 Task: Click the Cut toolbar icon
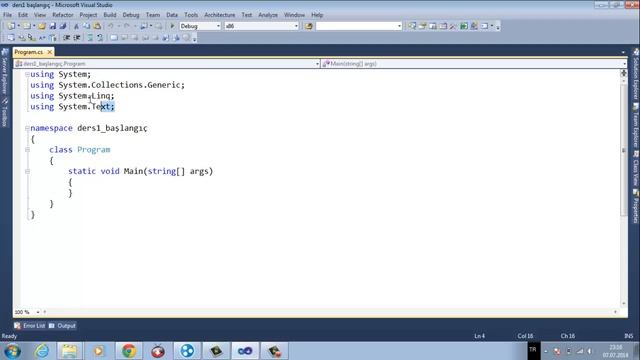point(76,26)
